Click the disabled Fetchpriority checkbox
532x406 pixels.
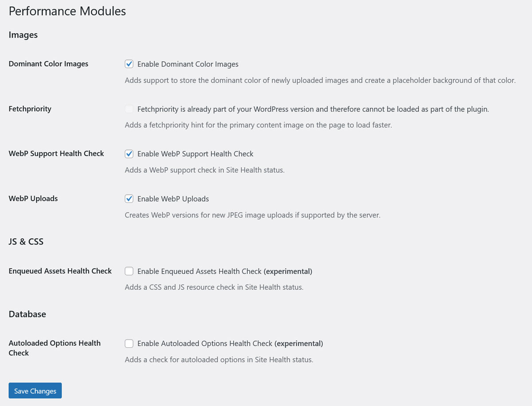tap(129, 109)
